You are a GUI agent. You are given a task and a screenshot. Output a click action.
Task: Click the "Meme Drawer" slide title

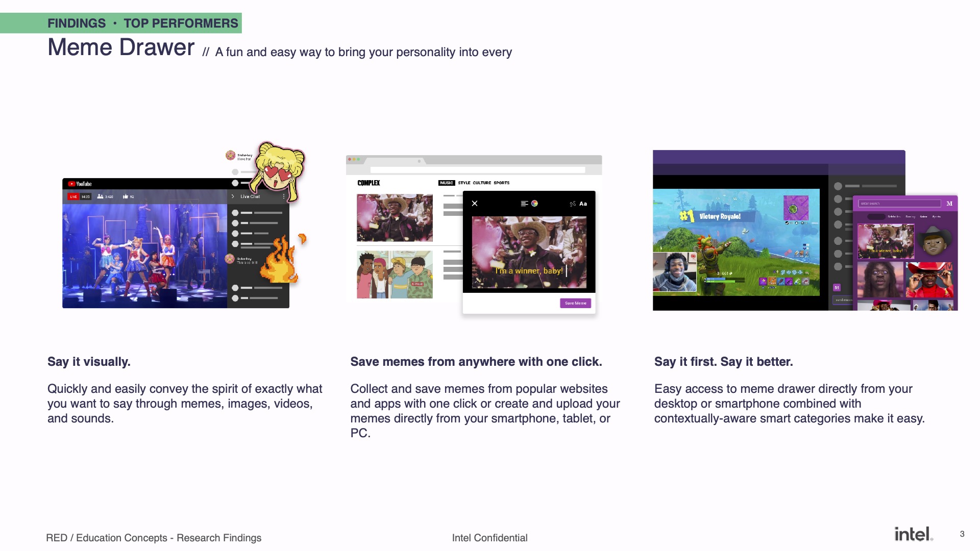pos(121,47)
